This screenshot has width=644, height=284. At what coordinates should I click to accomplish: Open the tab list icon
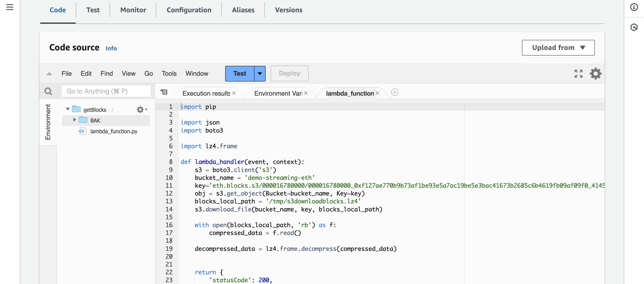pyautogui.click(x=164, y=93)
